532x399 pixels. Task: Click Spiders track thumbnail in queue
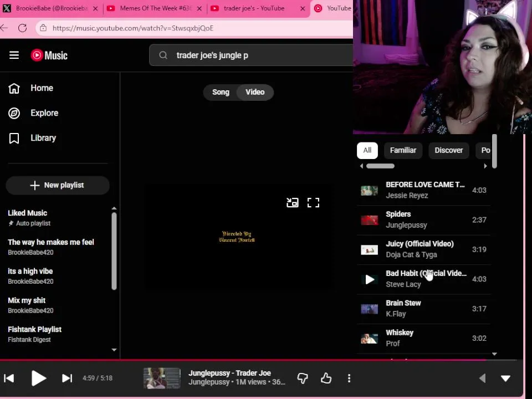click(x=370, y=220)
